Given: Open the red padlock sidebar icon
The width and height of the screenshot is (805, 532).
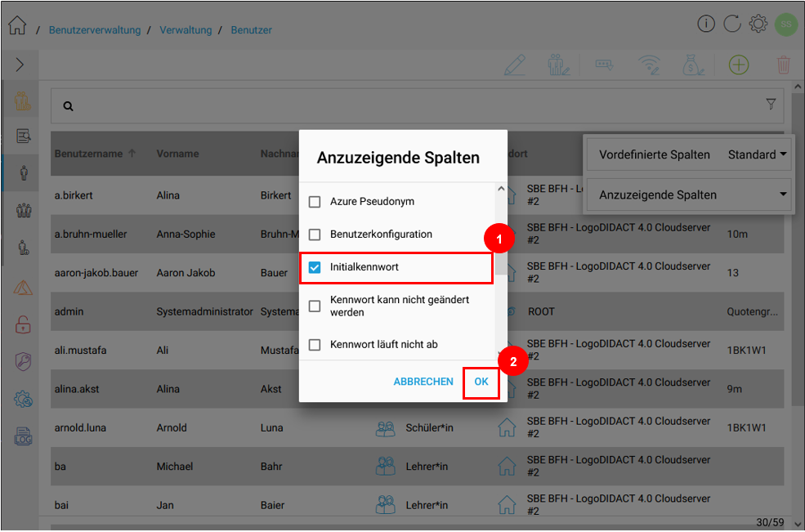Looking at the screenshot, I should coord(23,325).
